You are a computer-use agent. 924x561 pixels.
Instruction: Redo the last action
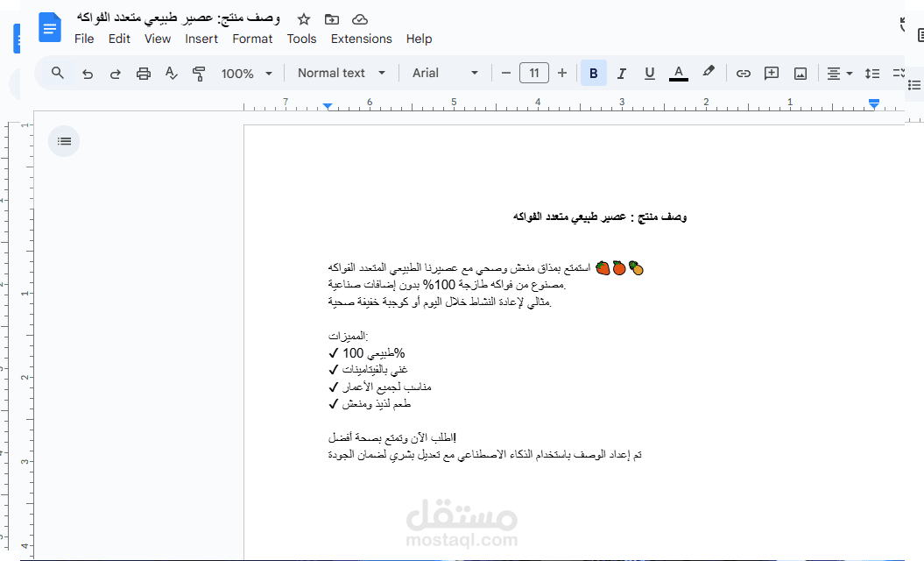tap(116, 73)
